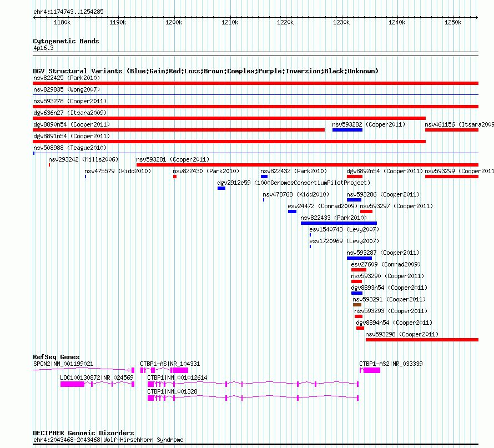Click esv24472 (Conrad2009) variant label
Image resolution: width=494 pixels, height=448 pixels.
point(322,206)
